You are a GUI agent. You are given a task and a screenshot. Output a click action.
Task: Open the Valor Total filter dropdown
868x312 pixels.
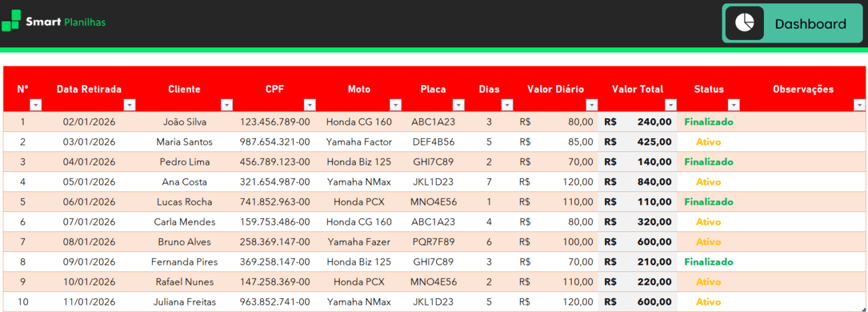(670, 105)
